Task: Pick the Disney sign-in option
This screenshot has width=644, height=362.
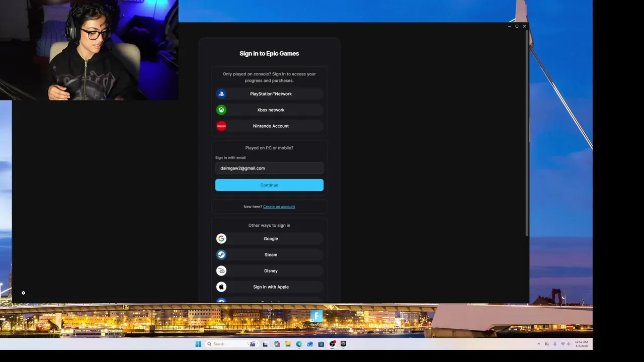Action: (269, 270)
